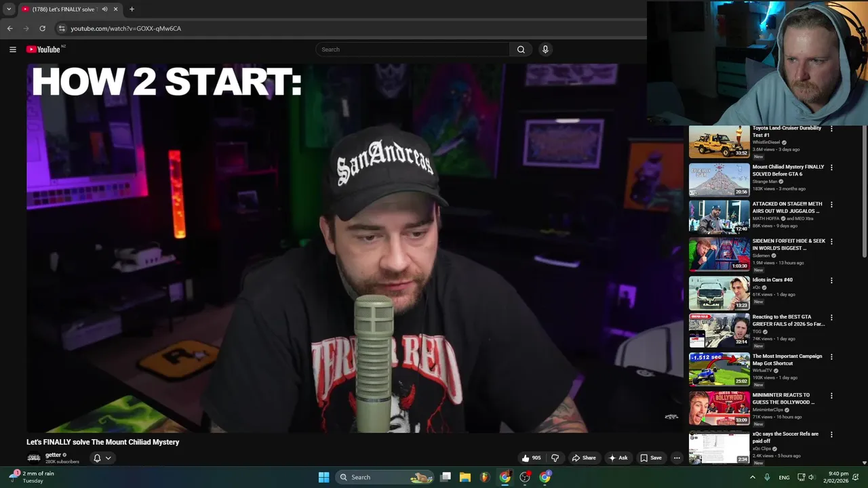Open options menu for xQc Soccer Refs
The height and width of the screenshot is (488, 868).
click(x=831, y=434)
